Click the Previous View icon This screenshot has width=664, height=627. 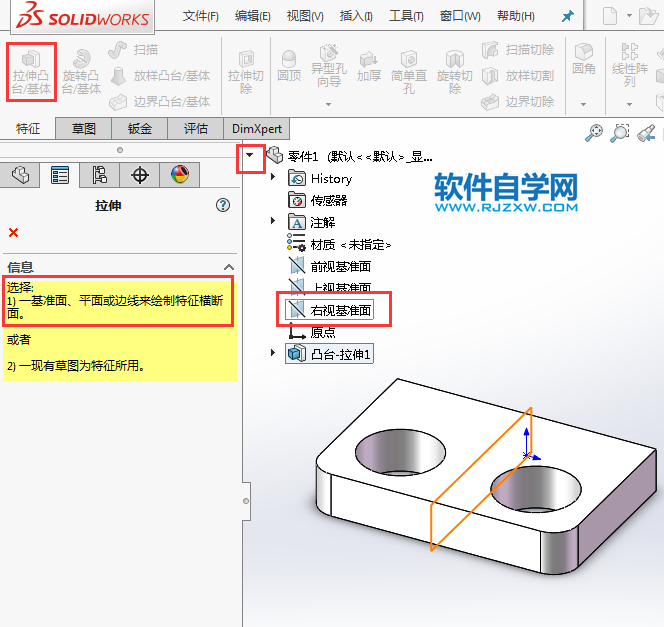pos(647,133)
